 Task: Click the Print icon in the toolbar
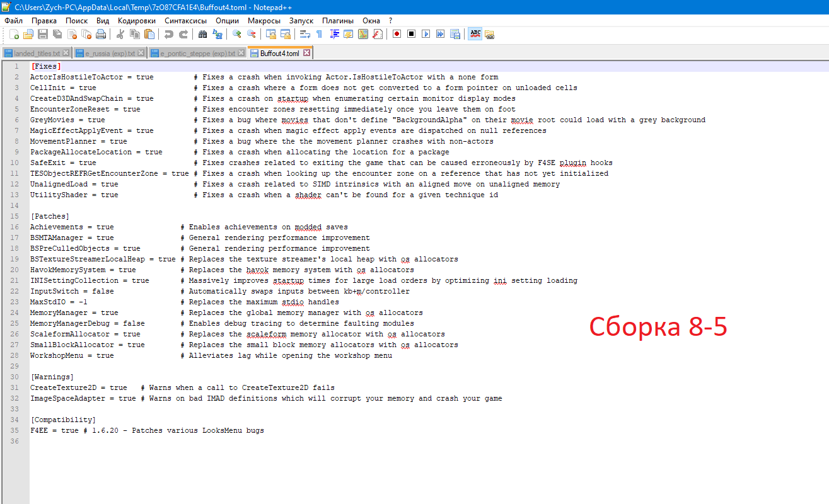[101, 34]
